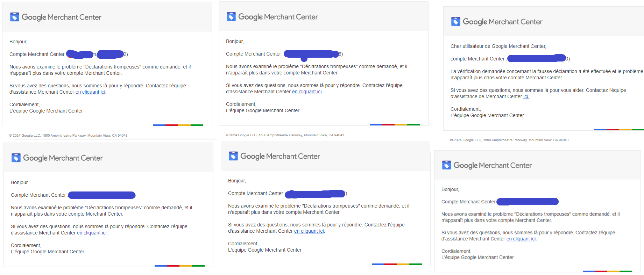Click redacted account ID in 'Cher utilisateur' email
Viewport: 644px width, 275px height.
coord(537,58)
